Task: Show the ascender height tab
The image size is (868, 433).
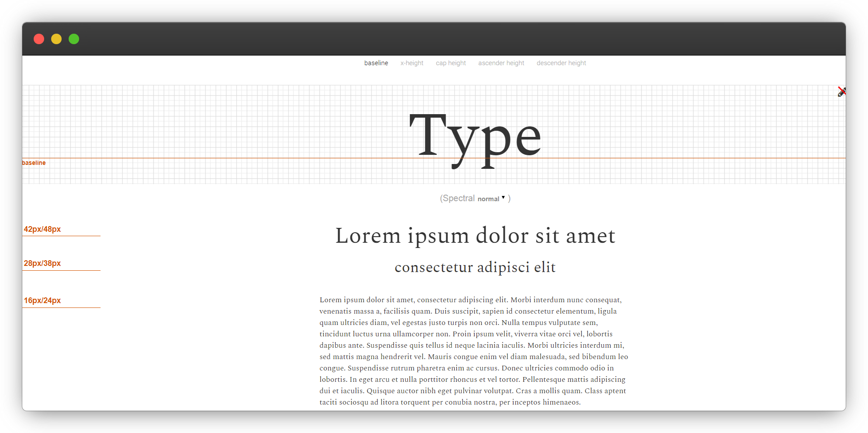Action: click(501, 63)
